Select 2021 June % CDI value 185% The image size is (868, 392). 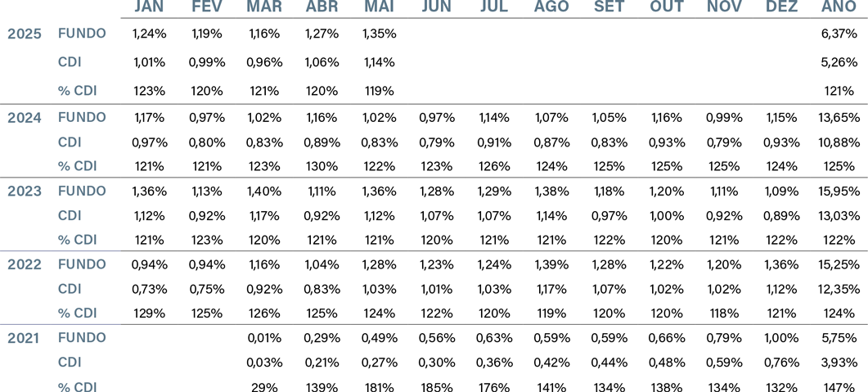[x=437, y=387]
